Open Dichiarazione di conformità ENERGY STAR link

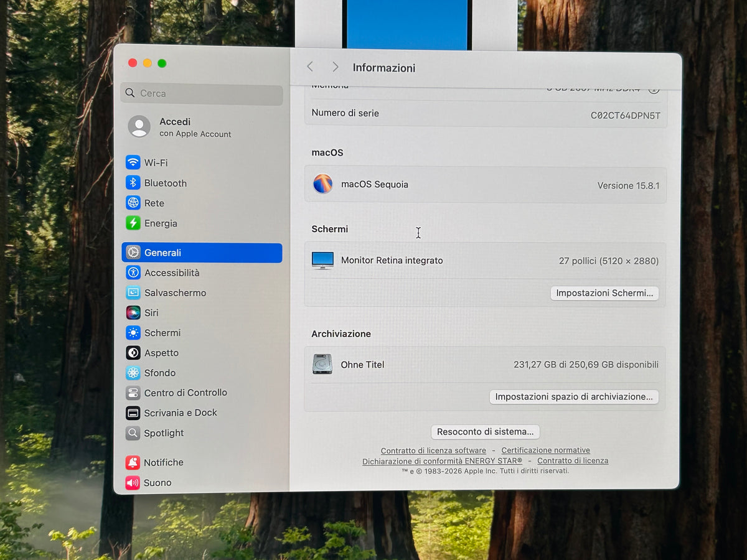(443, 461)
